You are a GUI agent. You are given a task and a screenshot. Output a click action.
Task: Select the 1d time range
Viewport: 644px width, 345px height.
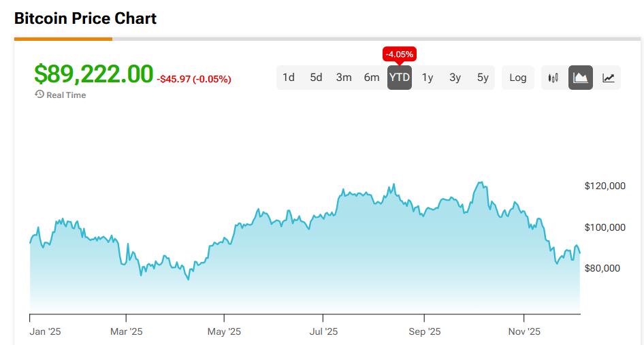[289, 78]
